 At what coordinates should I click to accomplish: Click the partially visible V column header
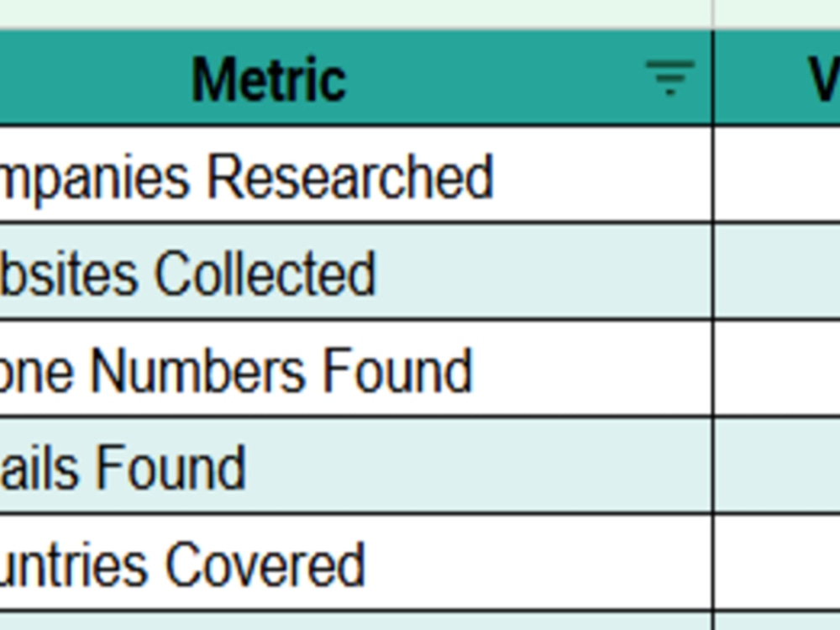tap(777, 78)
